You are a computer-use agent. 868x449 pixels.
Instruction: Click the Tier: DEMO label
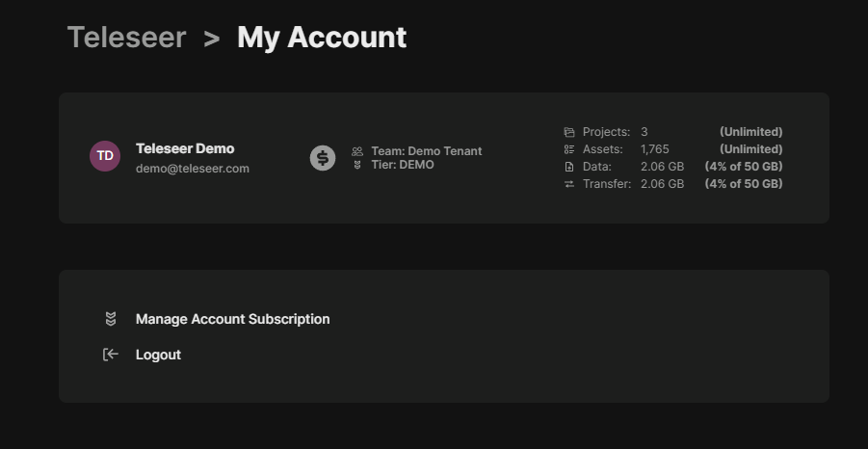[403, 165]
